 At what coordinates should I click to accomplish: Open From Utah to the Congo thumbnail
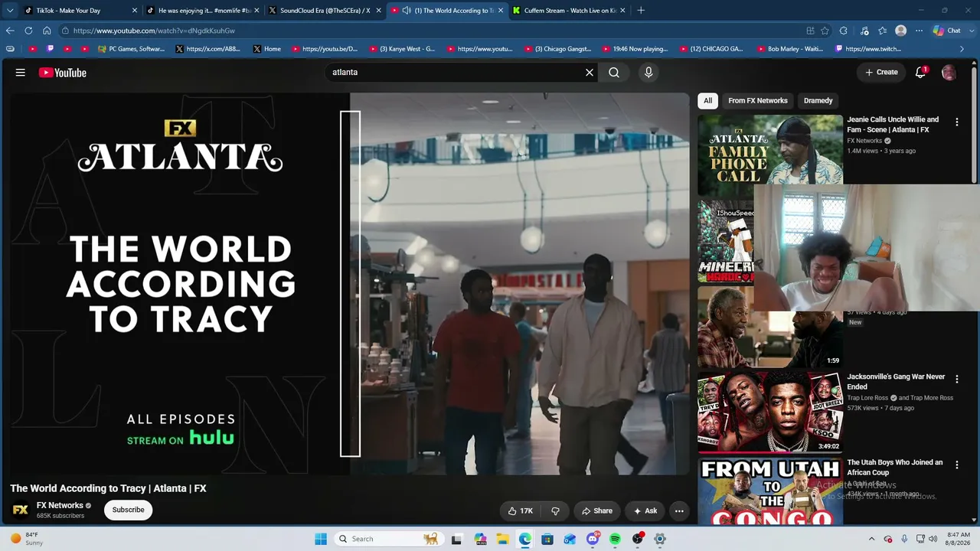tap(770, 491)
